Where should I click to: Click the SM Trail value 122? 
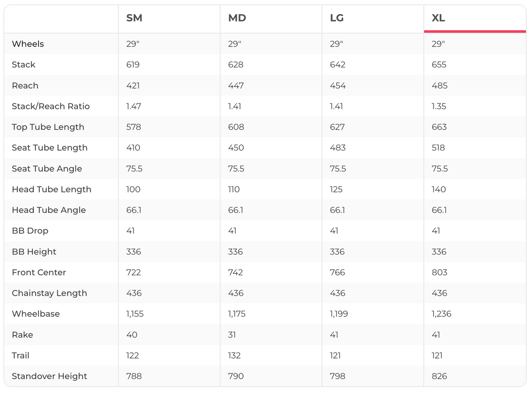click(x=132, y=355)
